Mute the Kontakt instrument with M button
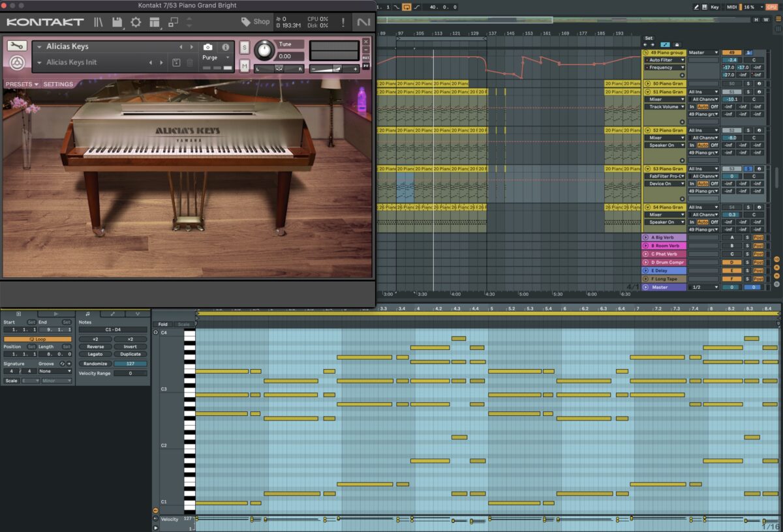The width and height of the screenshot is (783, 532). [244, 65]
